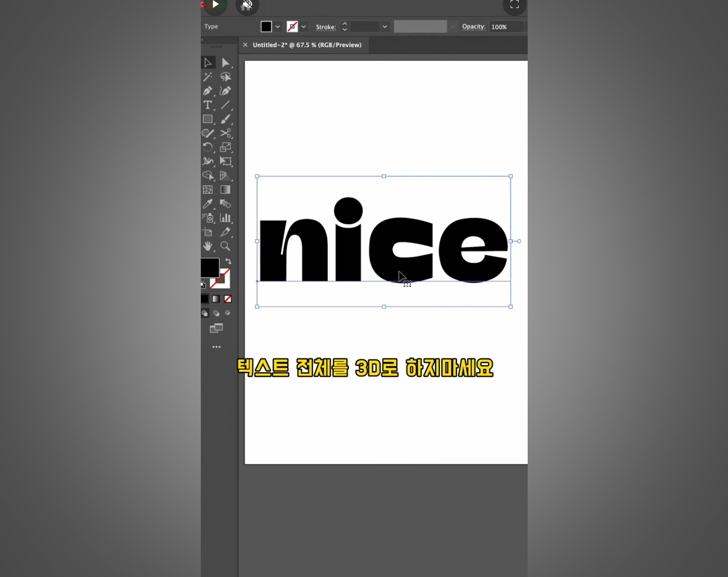This screenshot has width=728, height=577.
Task: Set paint mode to None
Action: pyautogui.click(x=228, y=299)
